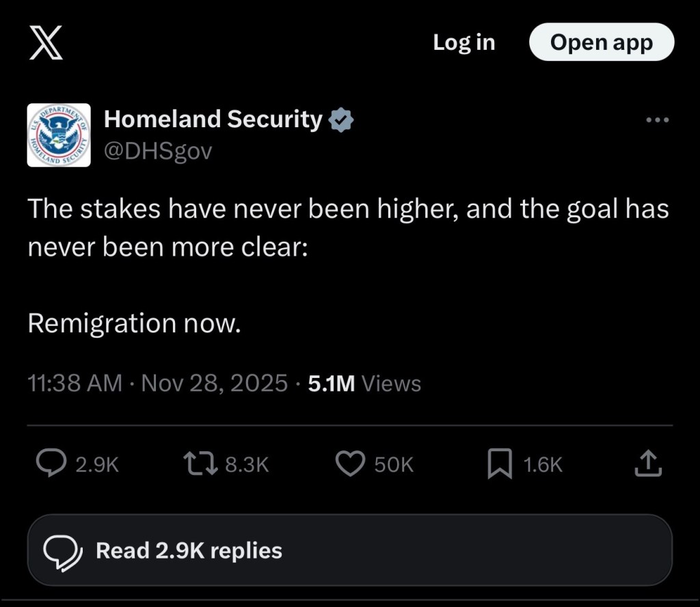
Task: Click the X logo at top left
Action: pyautogui.click(x=46, y=42)
